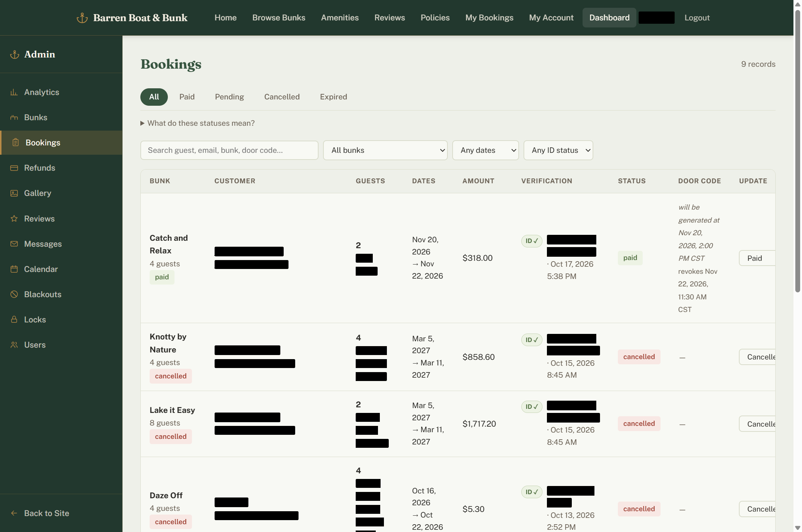This screenshot has height=532, width=802.
Task: Click the Reviews star icon in sidebar
Action: [14, 219]
